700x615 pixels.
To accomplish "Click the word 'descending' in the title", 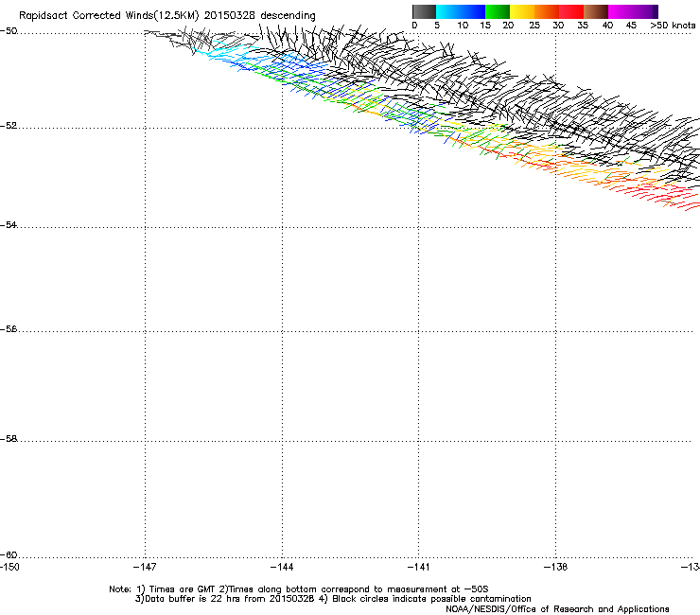I will (288, 16).
